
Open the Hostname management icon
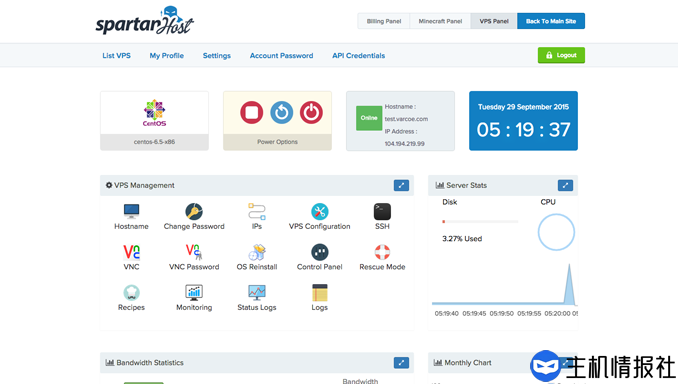[x=131, y=211]
